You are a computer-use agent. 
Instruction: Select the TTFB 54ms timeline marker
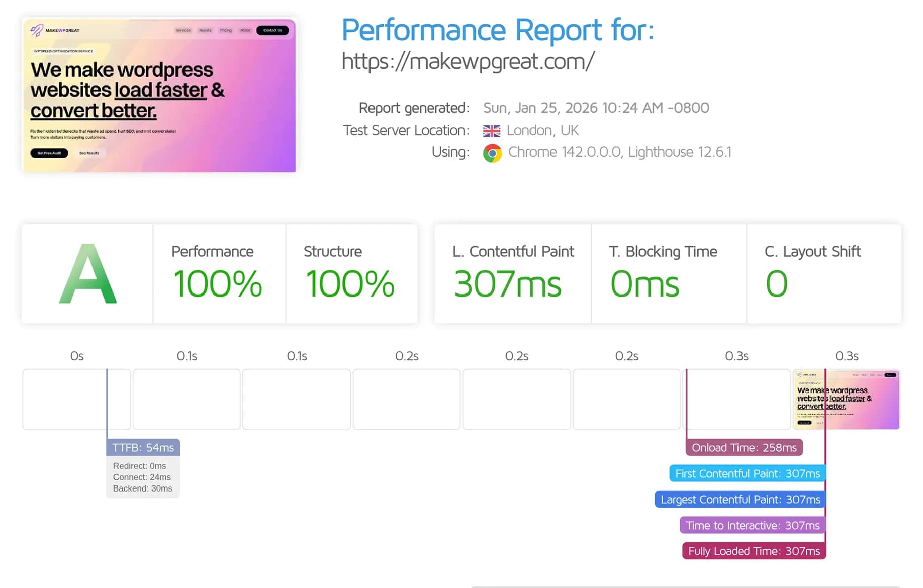coord(143,447)
